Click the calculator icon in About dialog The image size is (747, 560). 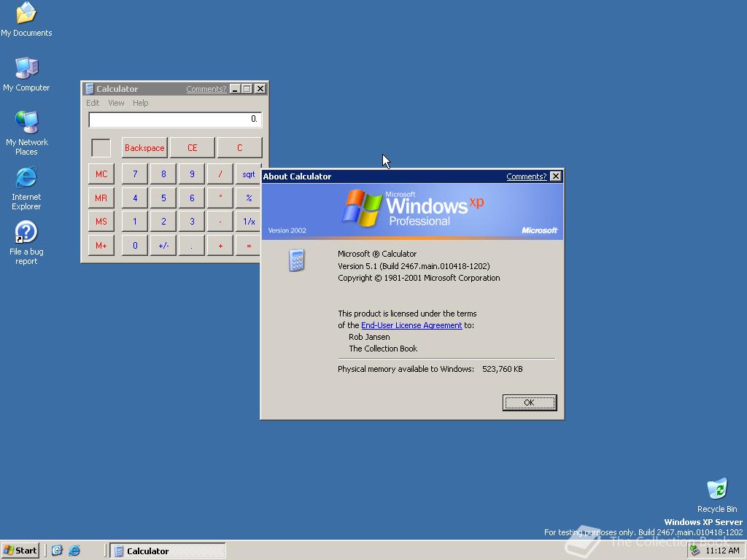pyautogui.click(x=296, y=260)
